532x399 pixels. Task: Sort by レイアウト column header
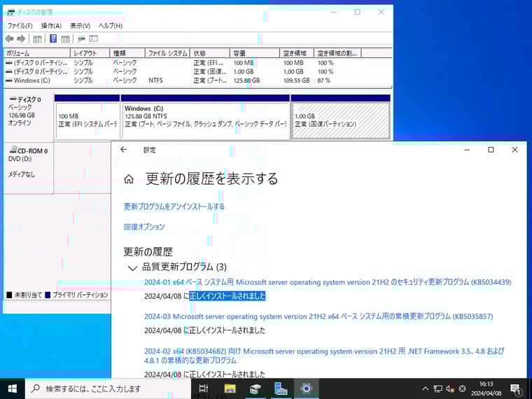(90, 53)
